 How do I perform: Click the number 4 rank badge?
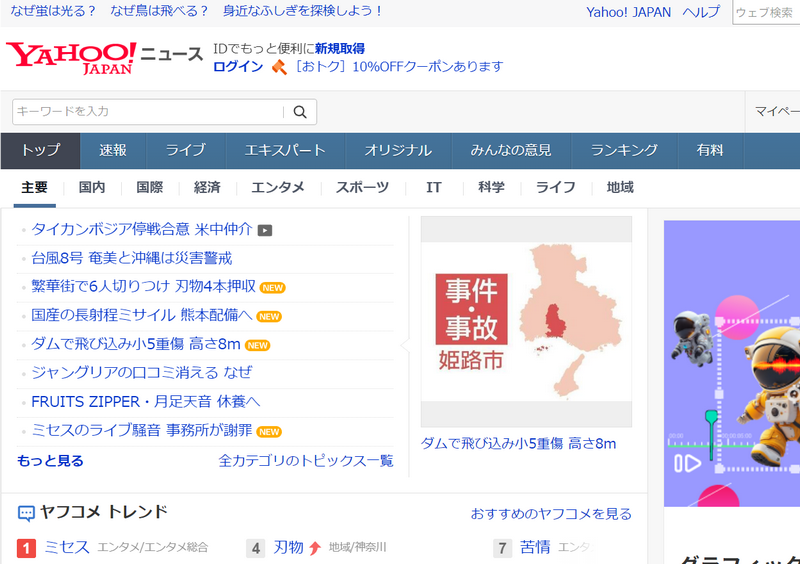pyautogui.click(x=256, y=549)
